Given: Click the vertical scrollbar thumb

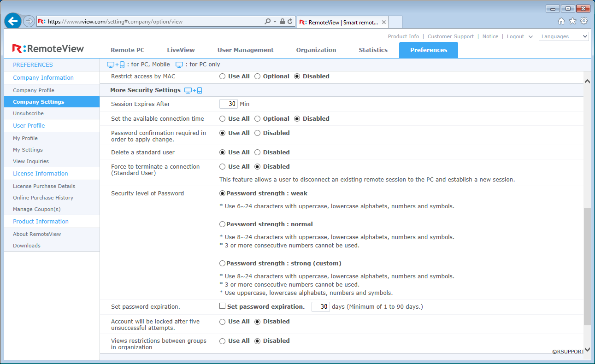Looking at the screenshot, I should 587,266.
